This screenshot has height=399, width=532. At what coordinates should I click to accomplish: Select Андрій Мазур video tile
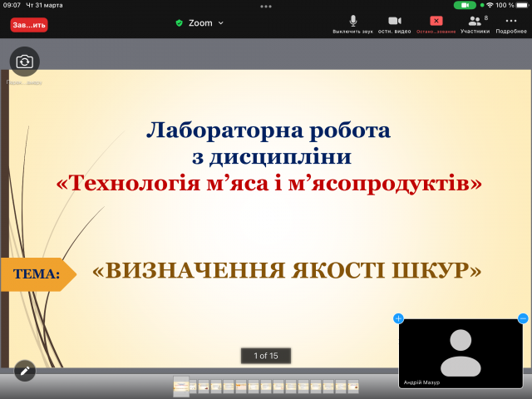pyautogui.click(x=461, y=353)
